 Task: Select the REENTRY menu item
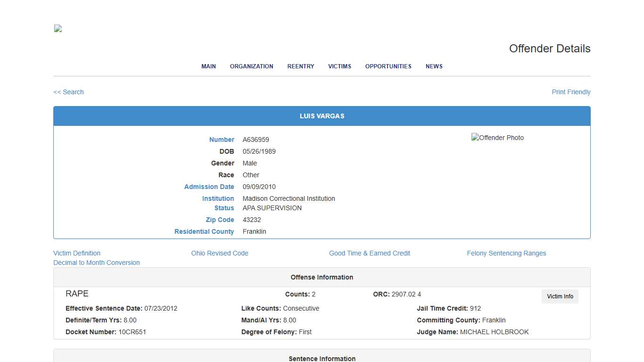pyautogui.click(x=300, y=66)
